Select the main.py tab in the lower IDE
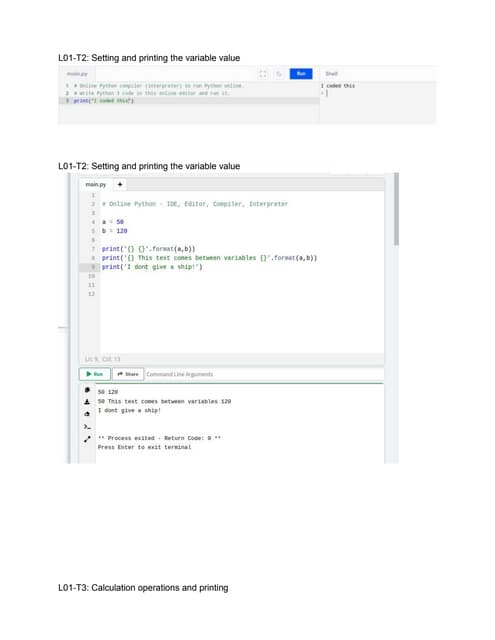 pos(95,184)
